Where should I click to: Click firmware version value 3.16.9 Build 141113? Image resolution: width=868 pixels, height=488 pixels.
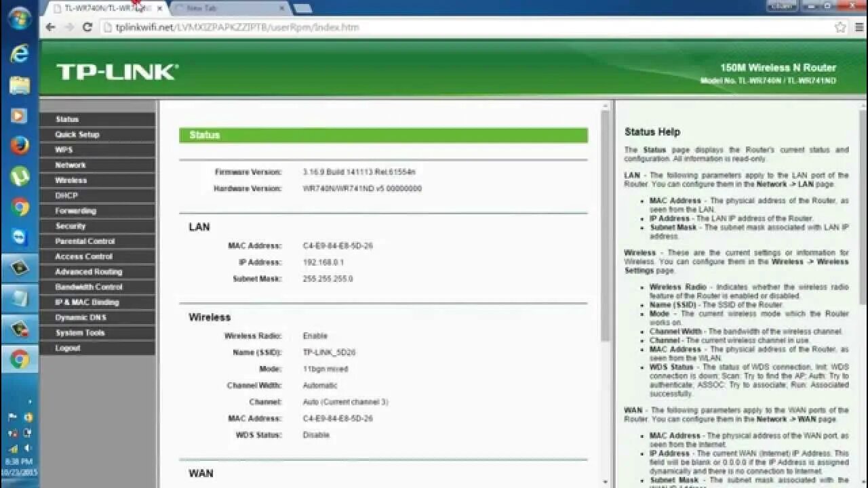[x=359, y=172]
